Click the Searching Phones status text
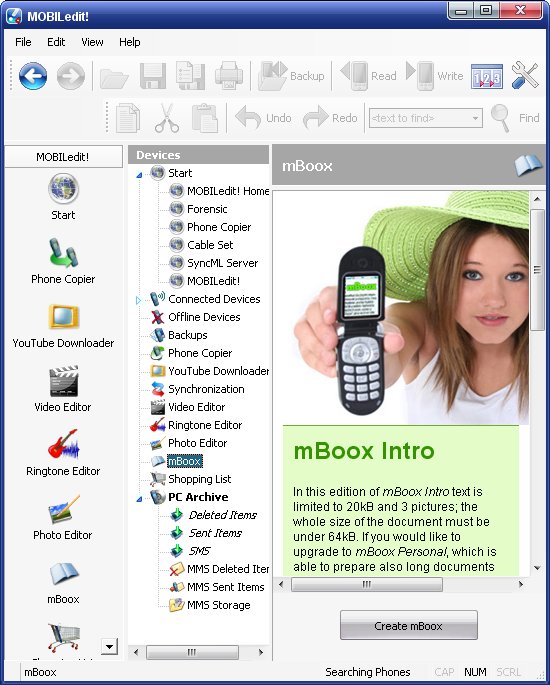 coord(368,672)
